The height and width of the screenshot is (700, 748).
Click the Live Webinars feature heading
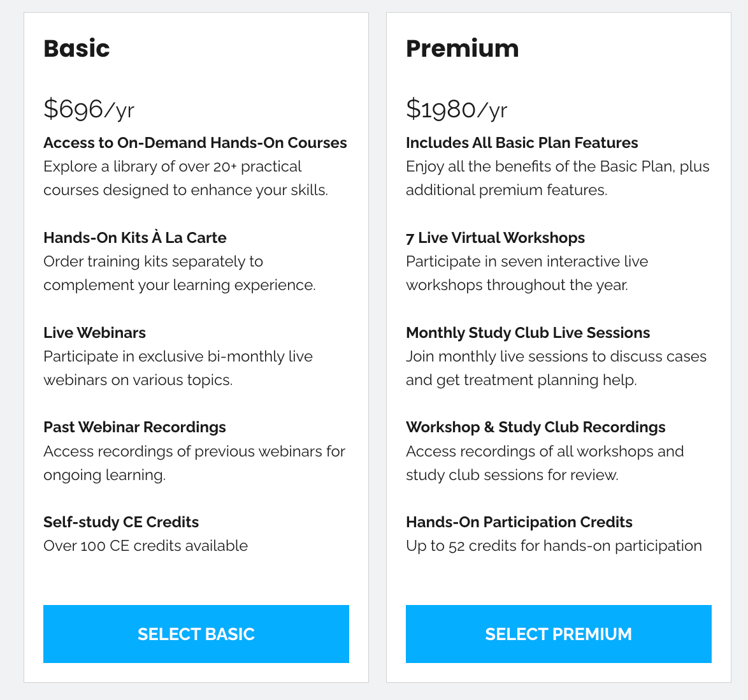pos(94,332)
